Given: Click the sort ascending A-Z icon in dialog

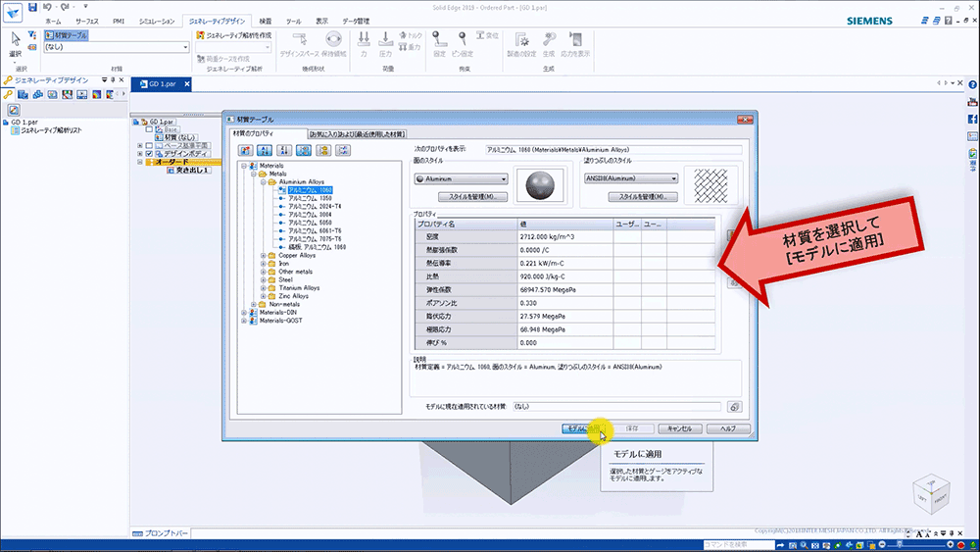Looking at the screenshot, I should tap(265, 150).
